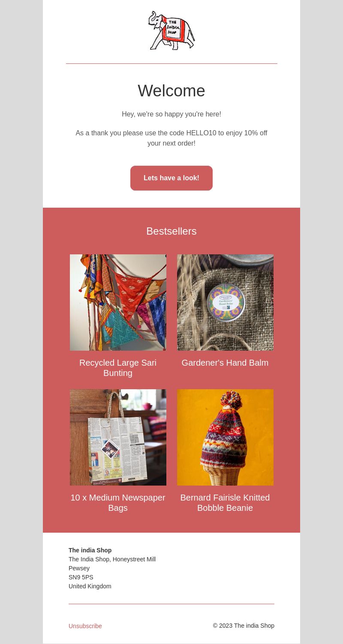The height and width of the screenshot is (644, 343).
Task: Open the Gardener's Hand Balm tin photo
Action: point(225,302)
